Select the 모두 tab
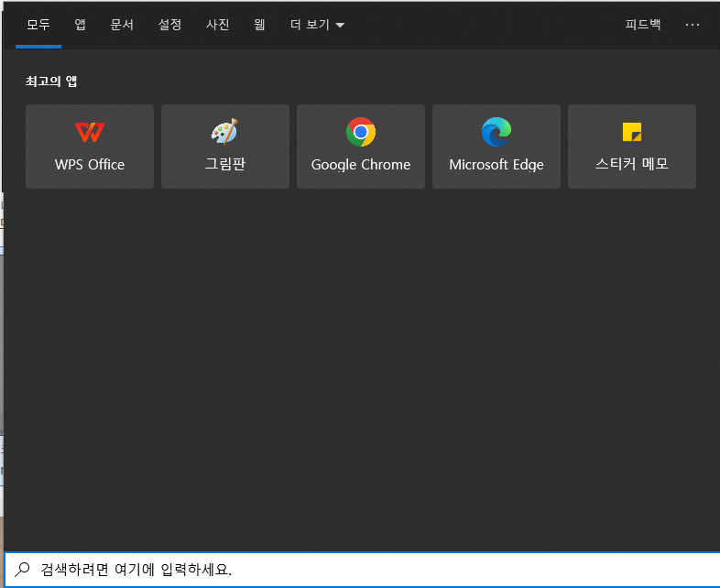This screenshot has height=588, width=720. (x=38, y=25)
